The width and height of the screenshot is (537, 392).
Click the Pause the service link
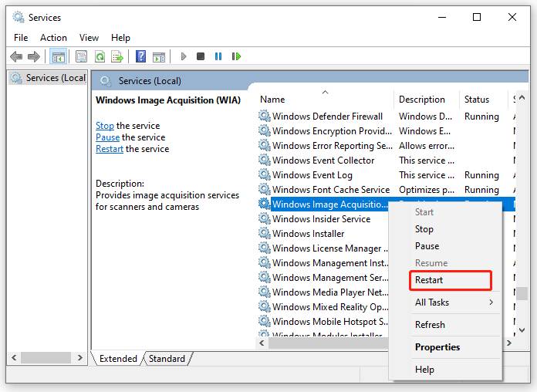(107, 137)
